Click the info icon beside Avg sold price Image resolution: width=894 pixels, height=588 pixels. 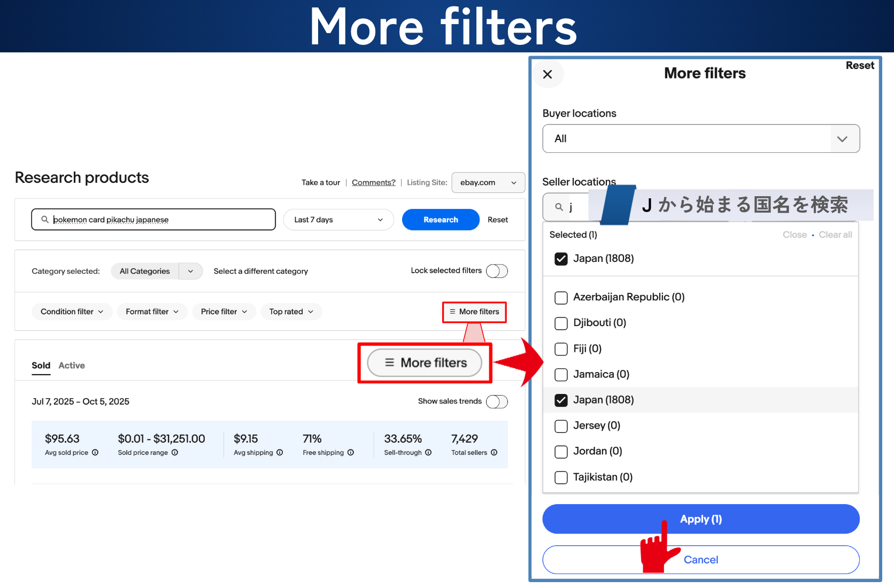[x=95, y=453]
